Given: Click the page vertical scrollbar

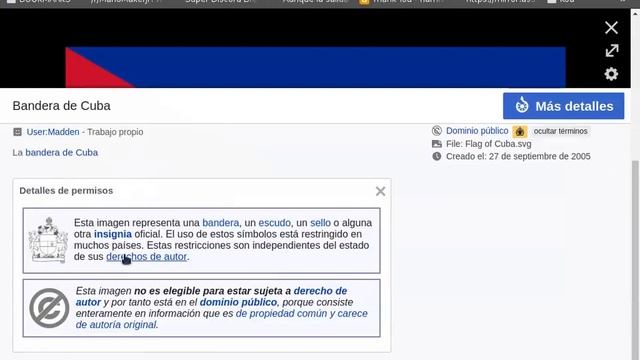Looking at the screenshot, I should [x=635, y=260].
